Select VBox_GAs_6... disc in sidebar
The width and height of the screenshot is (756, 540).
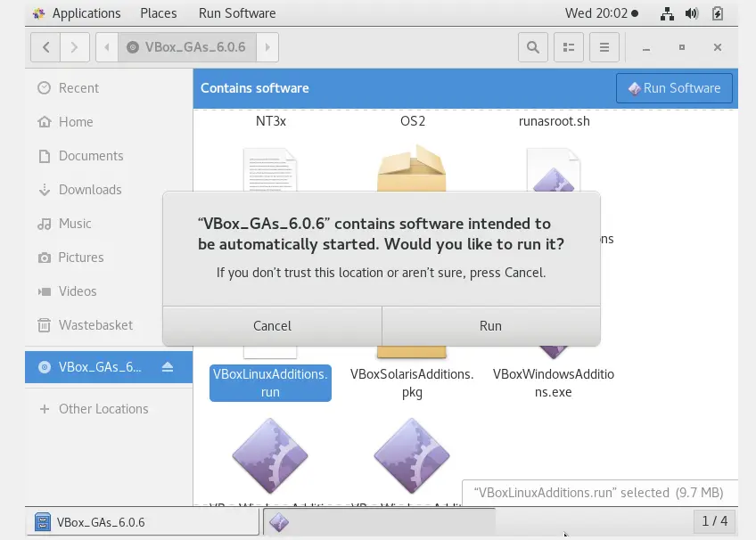(x=109, y=367)
